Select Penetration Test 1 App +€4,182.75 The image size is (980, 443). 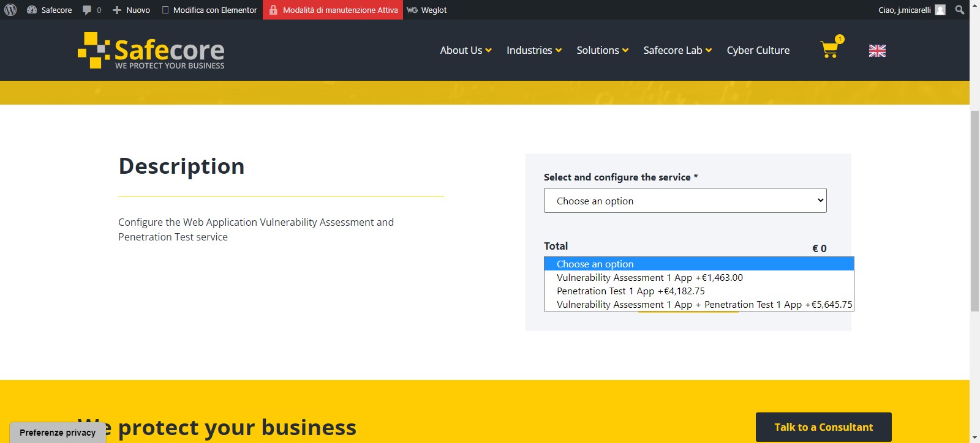pos(699,291)
